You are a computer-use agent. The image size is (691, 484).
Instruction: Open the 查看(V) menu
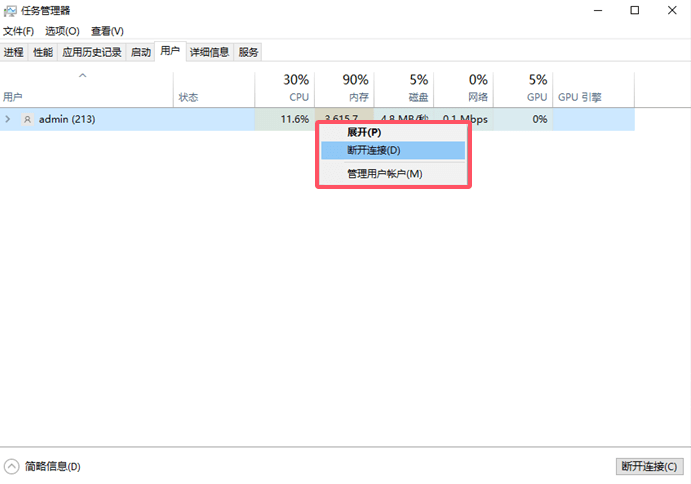point(107,31)
